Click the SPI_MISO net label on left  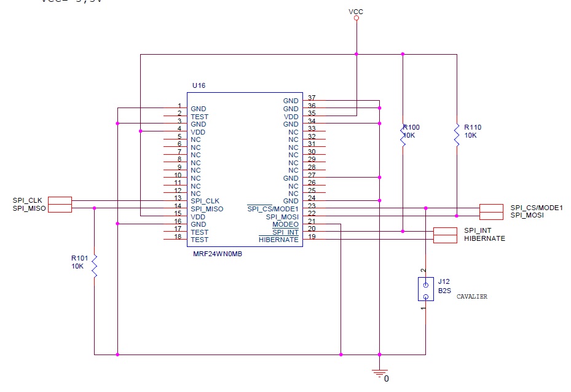tap(29, 208)
